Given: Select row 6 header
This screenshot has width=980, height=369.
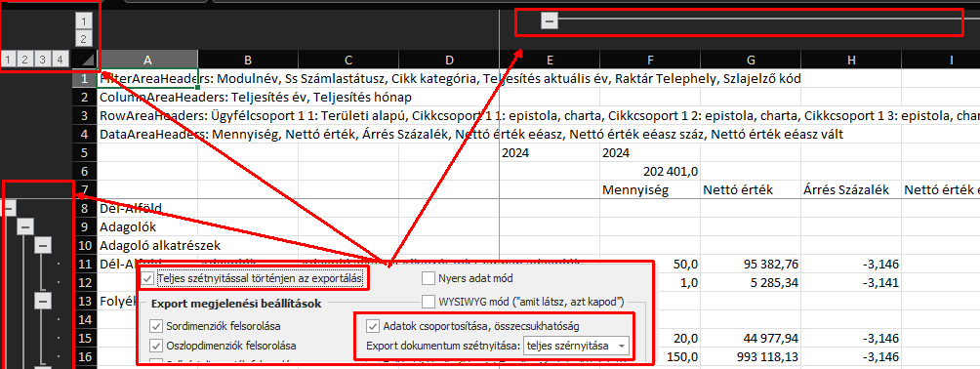Looking at the screenshot, I should [x=84, y=172].
